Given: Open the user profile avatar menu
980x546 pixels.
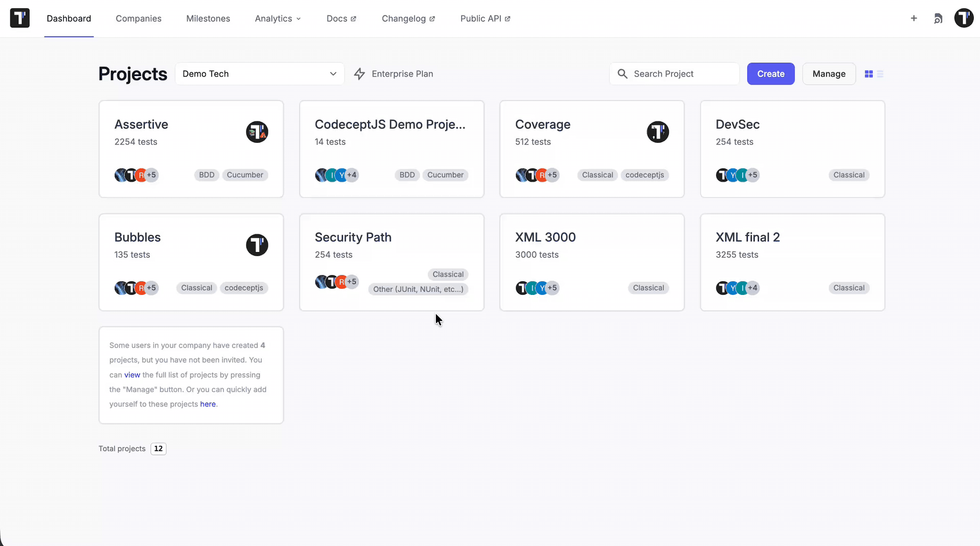Looking at the screenshot, I should (964, 18).
